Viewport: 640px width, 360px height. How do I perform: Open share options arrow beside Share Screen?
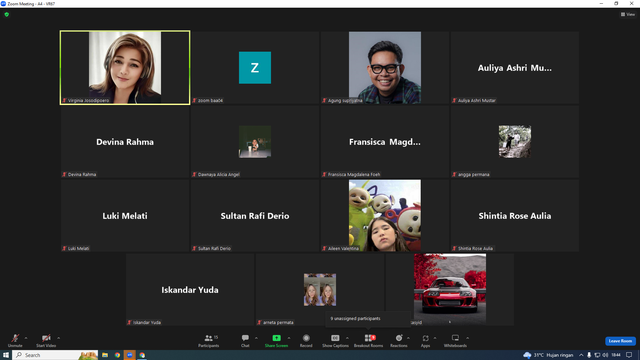tap(289, 338)
